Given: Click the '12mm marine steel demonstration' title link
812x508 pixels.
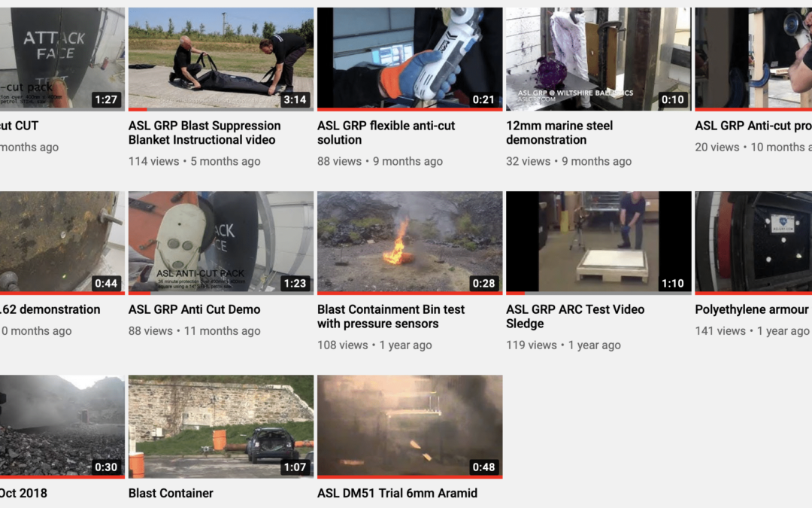Looking at the screenshot, I should [559, 132].
